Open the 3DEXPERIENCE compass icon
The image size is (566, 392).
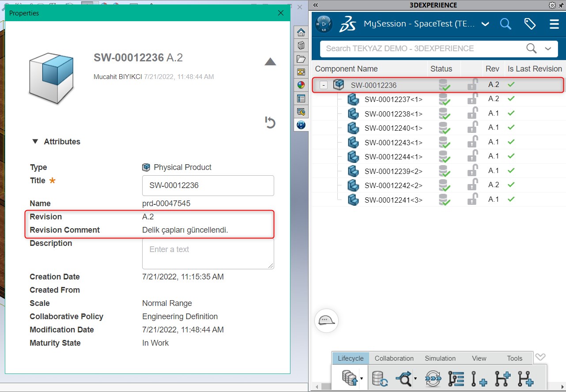click(324, 24)
